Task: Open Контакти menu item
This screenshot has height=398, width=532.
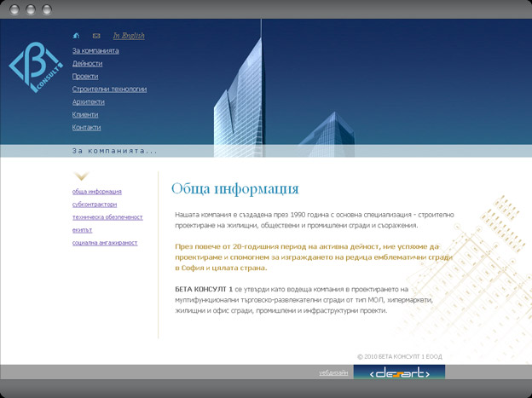Action: point(86,128)
